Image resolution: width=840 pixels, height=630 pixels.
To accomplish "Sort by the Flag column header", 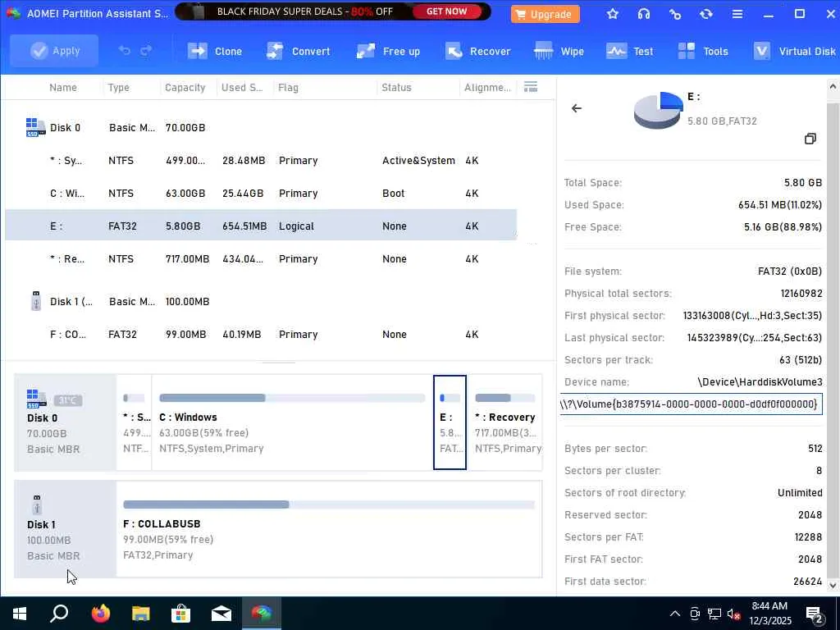I will click(288, 87).
